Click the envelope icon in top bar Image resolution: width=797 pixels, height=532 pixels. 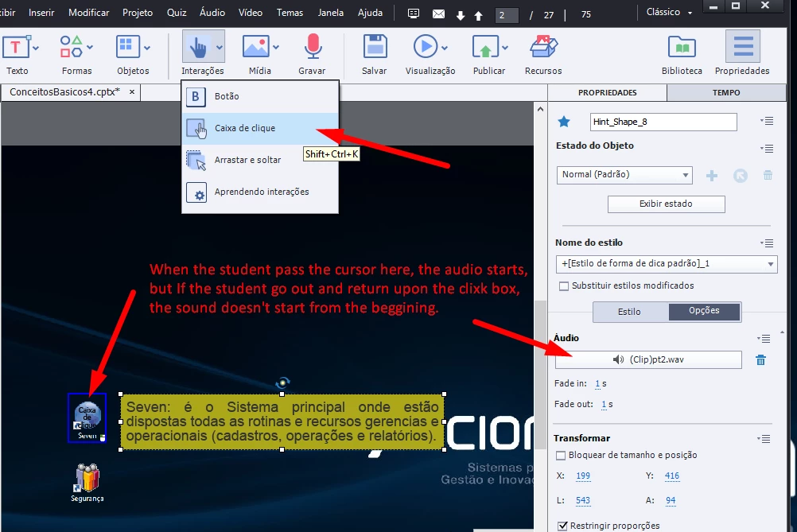click(438, 14)
